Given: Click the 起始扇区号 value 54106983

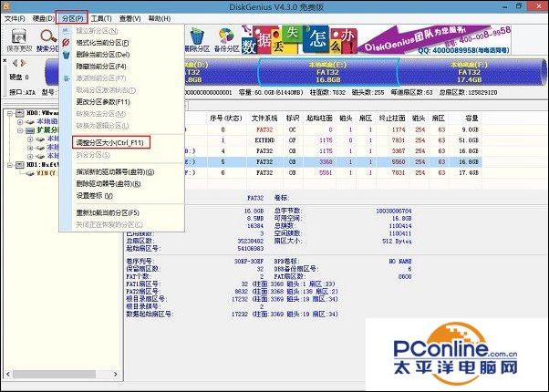Looking at the screenshot, I should [x=251, y=249].
